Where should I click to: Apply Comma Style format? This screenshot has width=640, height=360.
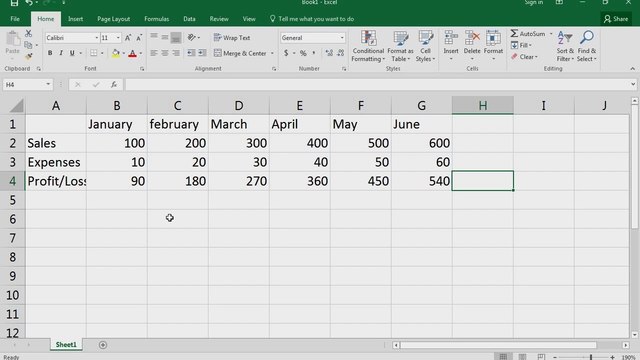coord(314,53)
